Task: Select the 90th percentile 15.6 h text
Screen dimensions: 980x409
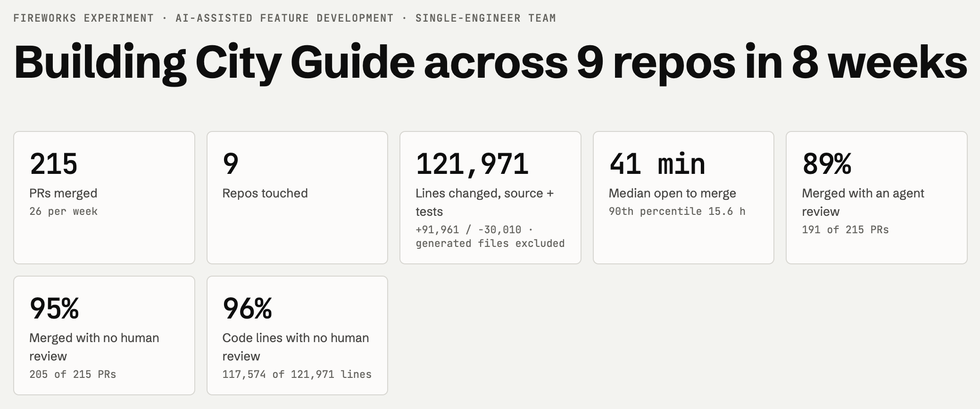Action: pyautogui.click(x=677, y=212)
